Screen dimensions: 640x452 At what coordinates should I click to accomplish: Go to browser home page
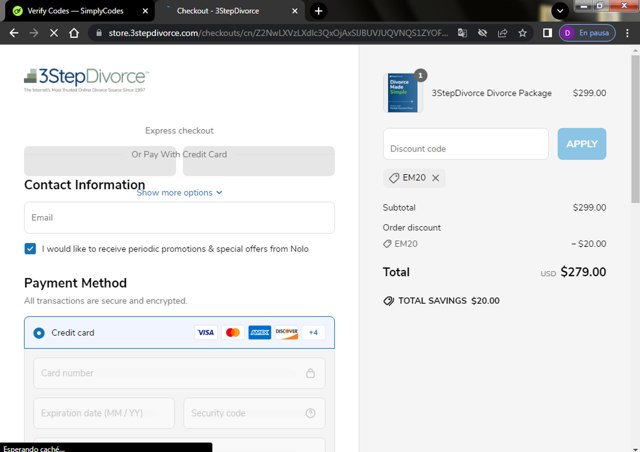coord(74,33)
